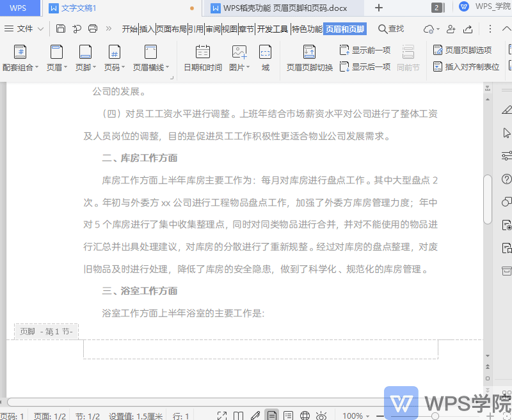Switch to WPS稻壳功能 页眉页脚和页码.docx tab
This screenshot has height=420, width=512.
click(279, 8)
